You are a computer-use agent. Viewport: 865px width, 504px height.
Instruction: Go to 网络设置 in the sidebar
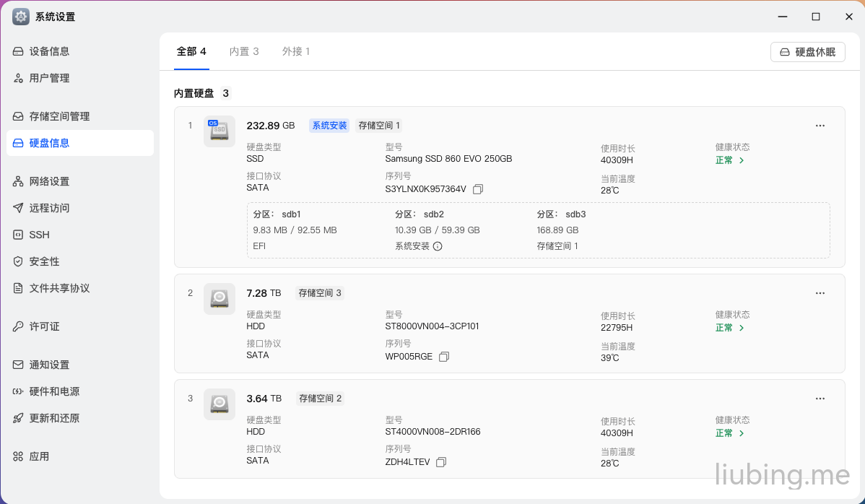49,181
